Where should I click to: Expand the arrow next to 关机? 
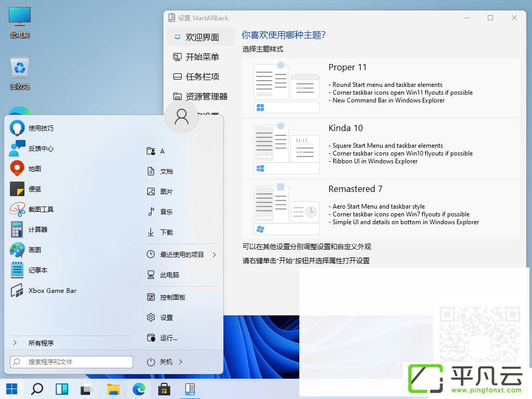coord(181,362)
